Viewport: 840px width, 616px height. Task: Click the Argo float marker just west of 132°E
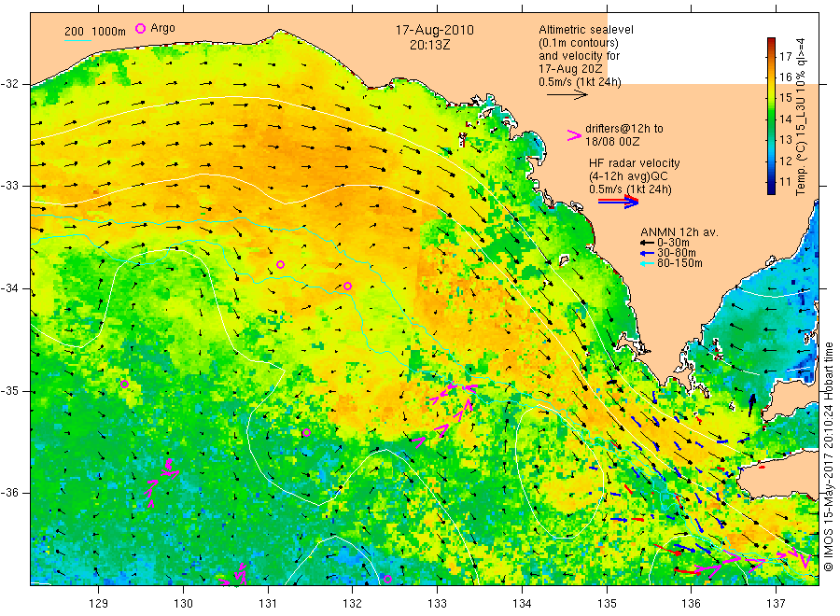348,286
